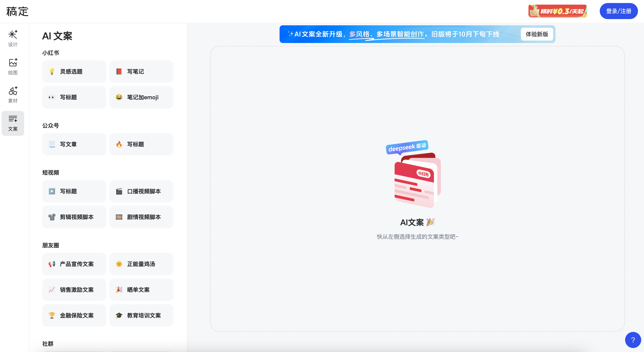Open the 设计 design sidebar icon

(13, 38)
